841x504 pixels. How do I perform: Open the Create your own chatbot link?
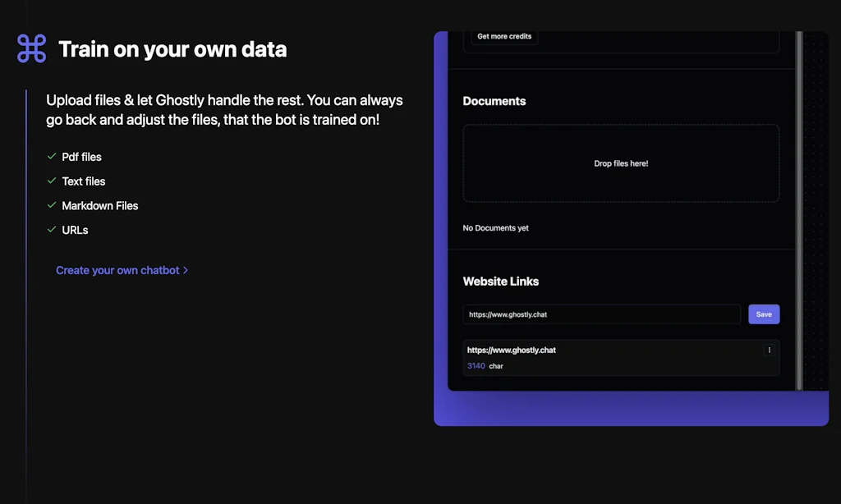point(117,270)
